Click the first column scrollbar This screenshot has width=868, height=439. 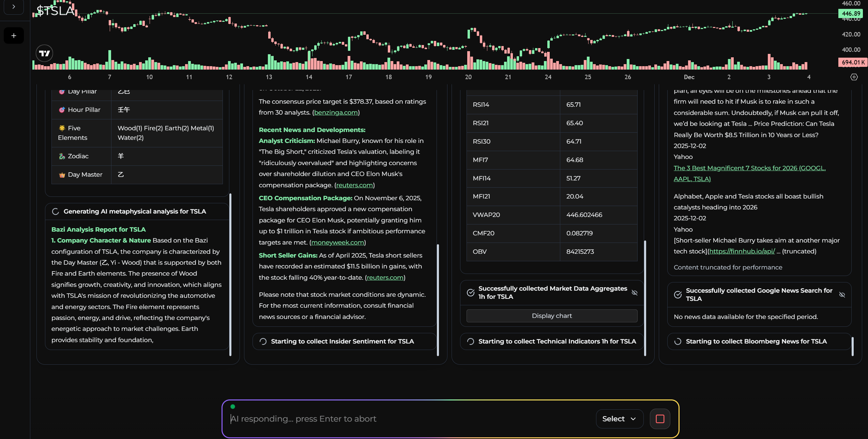230,275
